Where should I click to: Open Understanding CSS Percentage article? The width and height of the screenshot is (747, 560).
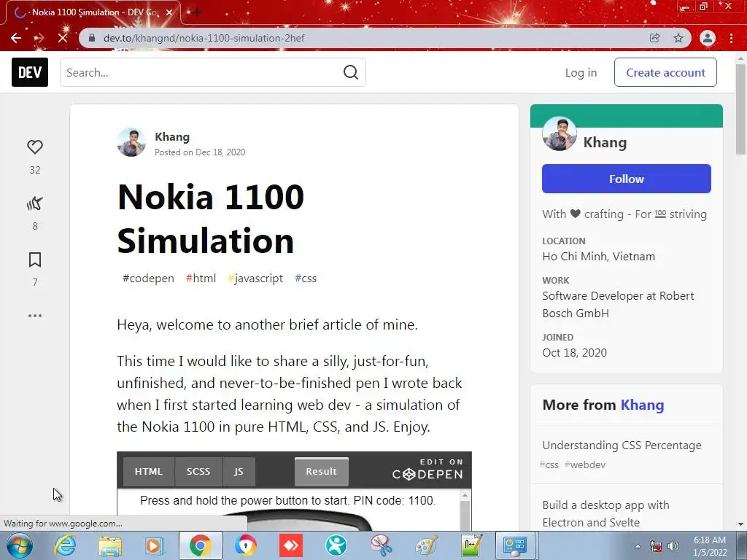point(622,446)
